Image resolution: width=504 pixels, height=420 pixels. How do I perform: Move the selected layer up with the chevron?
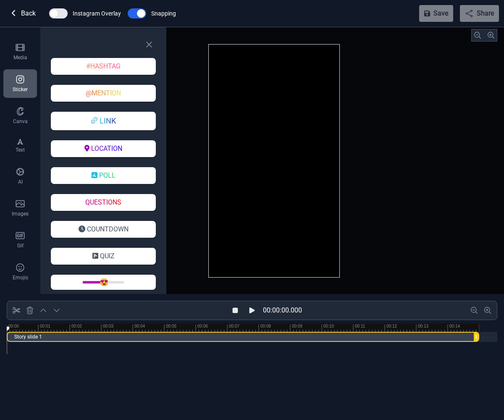pyautogui.click(x=43, y=310)
